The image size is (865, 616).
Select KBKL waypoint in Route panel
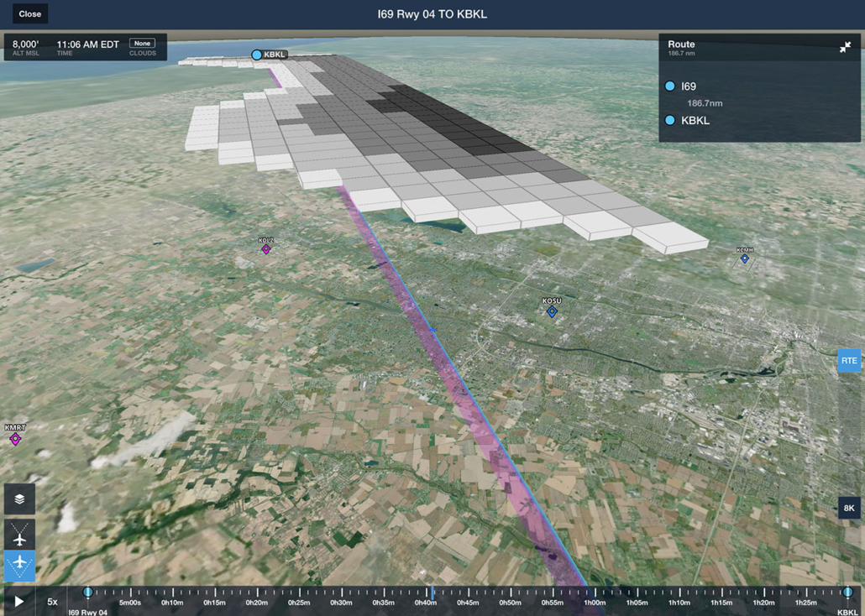click(695, 121)
